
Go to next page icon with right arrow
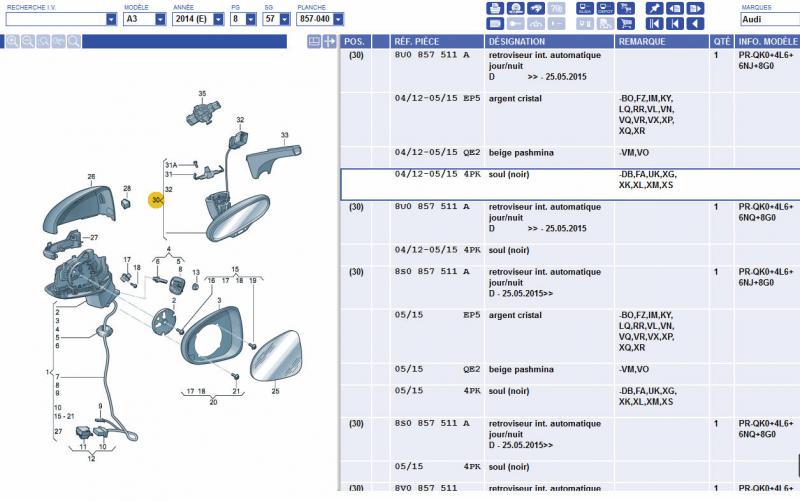pyautogui.click(x=695, y=8)
